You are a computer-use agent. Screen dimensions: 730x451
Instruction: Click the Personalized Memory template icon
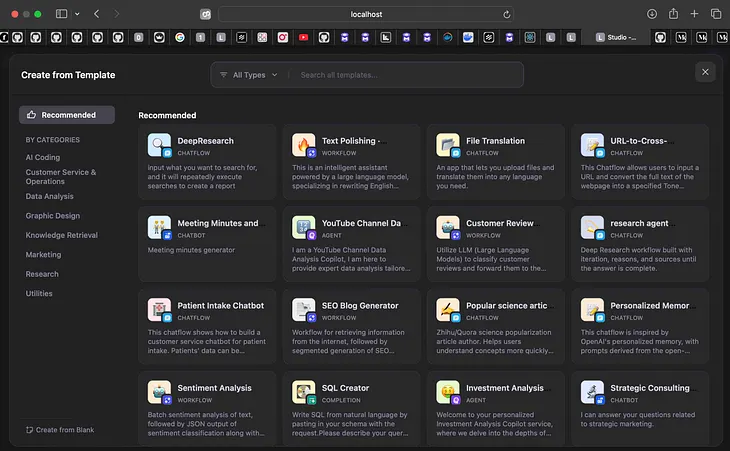(x=592, y=310)
